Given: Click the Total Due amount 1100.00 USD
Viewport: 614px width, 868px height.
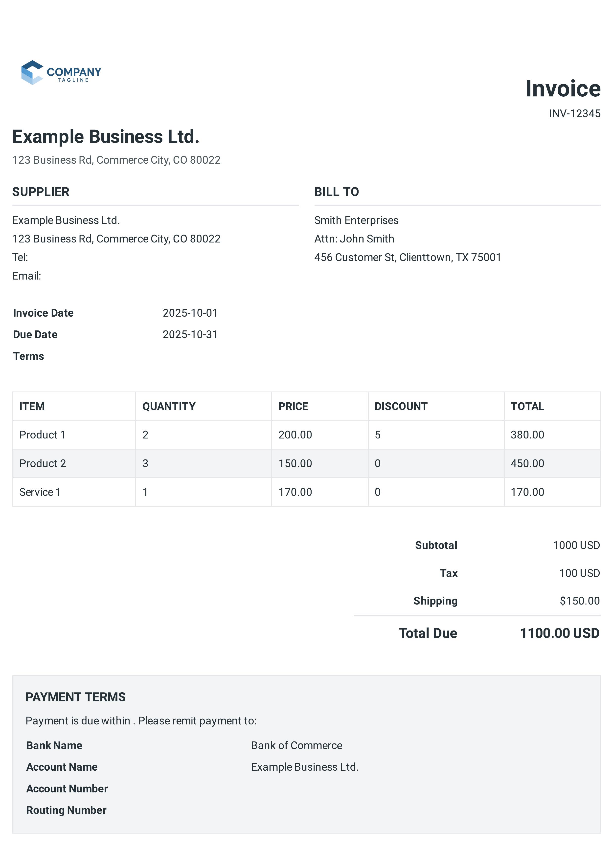Looking at the screenshot, I should coord(560,633).
